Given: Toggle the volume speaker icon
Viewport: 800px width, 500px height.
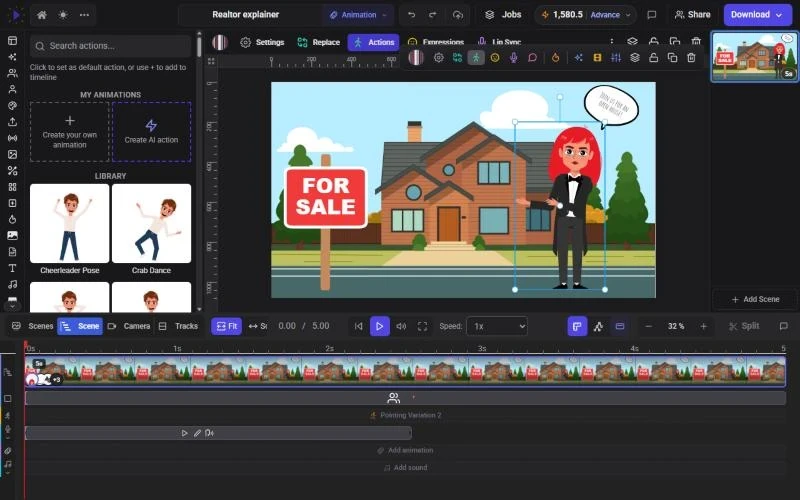Looking at the screenshot, I should coord(402,326).
